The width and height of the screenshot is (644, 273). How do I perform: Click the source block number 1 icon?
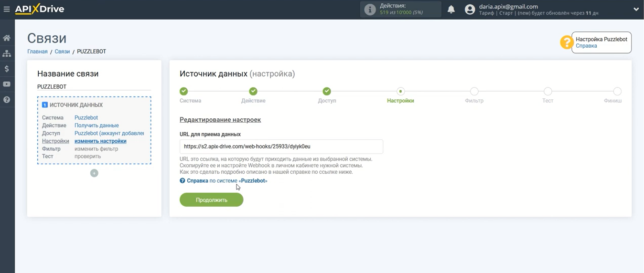[45, 105]
